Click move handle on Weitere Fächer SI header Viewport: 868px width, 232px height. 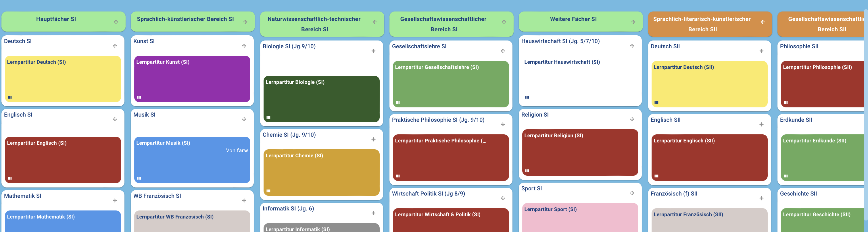tap(633, 22)
